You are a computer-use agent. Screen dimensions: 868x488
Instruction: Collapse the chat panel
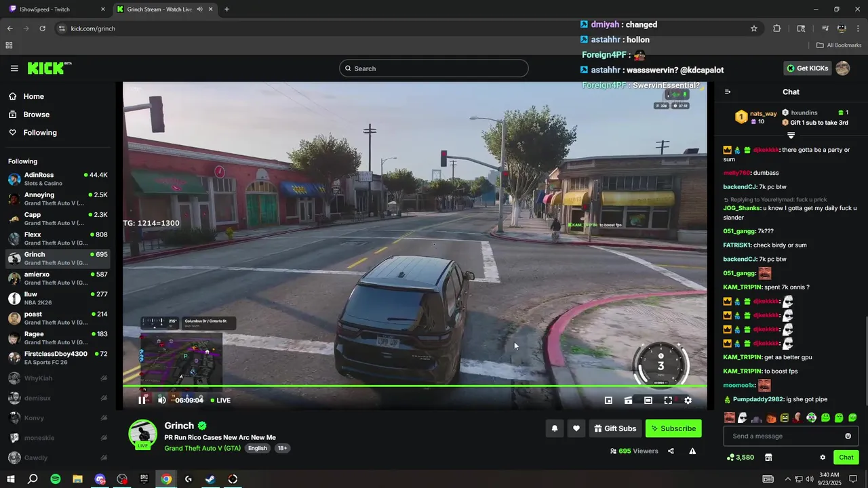tap(728, 92)
